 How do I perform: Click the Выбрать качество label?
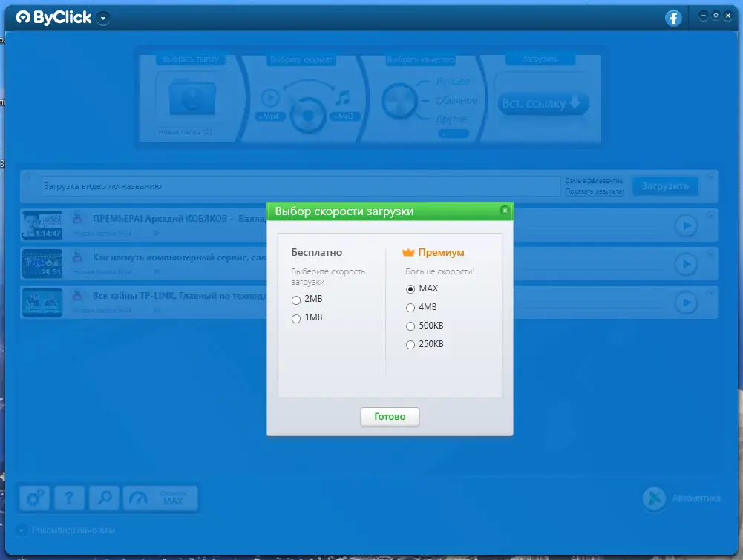(x=421, y=59)
